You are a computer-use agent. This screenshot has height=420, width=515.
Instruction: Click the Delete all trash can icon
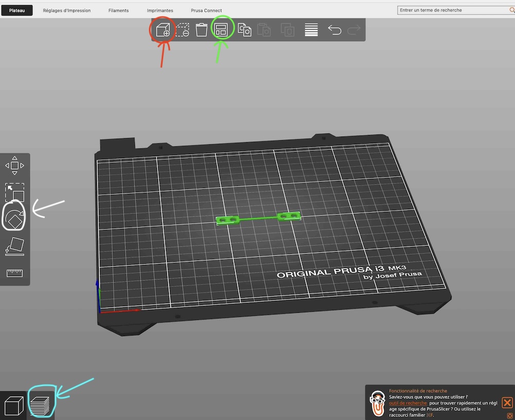(201, 30)
